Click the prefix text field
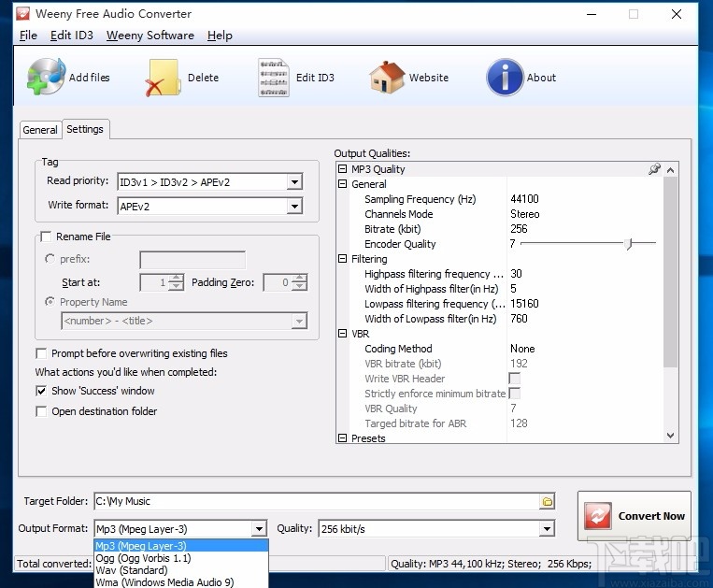The image size is (713, 588). click(193, 260)
